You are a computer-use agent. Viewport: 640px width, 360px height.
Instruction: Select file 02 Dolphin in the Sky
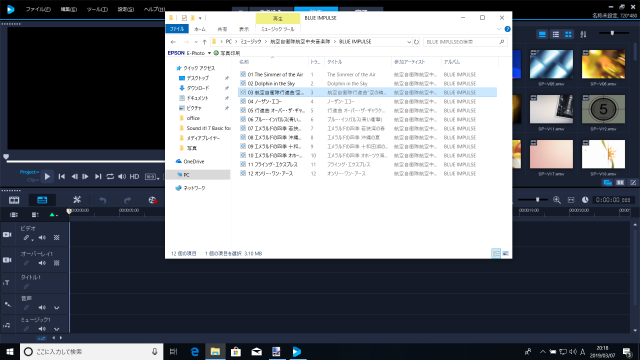(271, 83)
